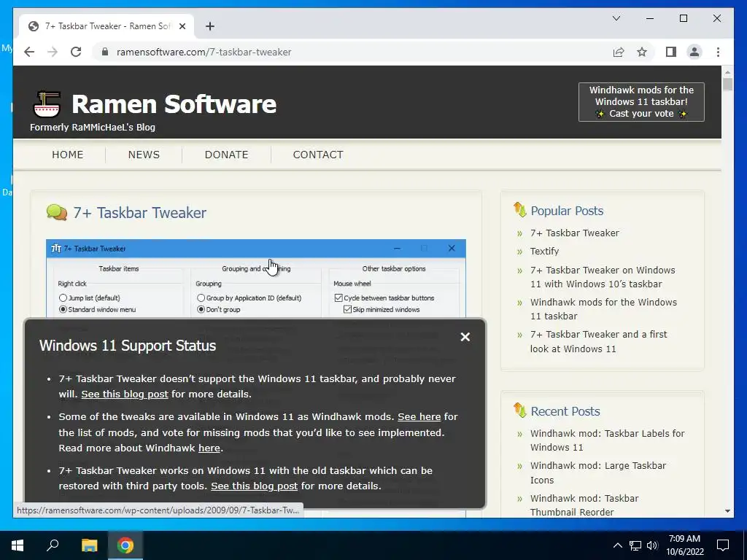The width and height of the screenshot is (747, 560).
Task: Click the Share this page icon
Action: 619,52
